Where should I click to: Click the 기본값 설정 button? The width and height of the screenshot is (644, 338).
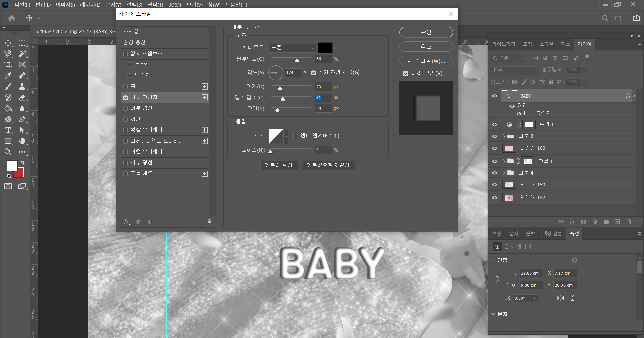[x=279, y=165]
